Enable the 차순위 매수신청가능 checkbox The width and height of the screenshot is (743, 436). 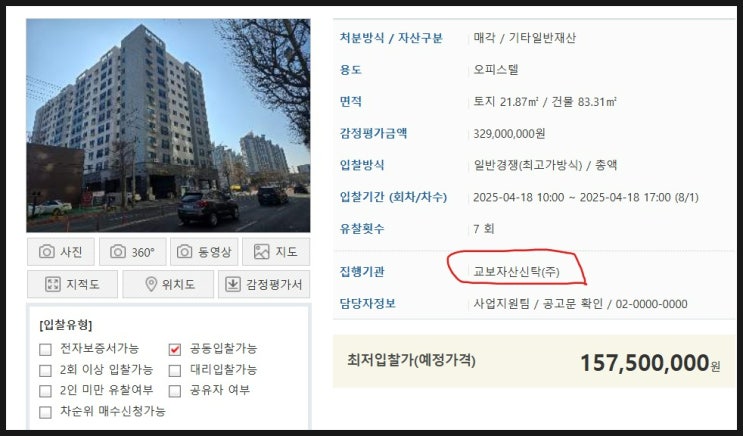pyautogui.click(x=45, y=412)
